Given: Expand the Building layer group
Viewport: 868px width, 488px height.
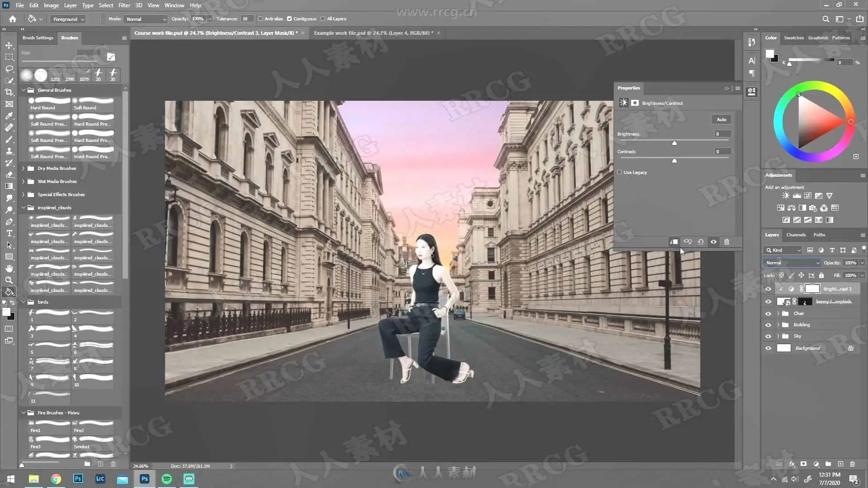Looking at the screenshot, I should click(778, 324).
